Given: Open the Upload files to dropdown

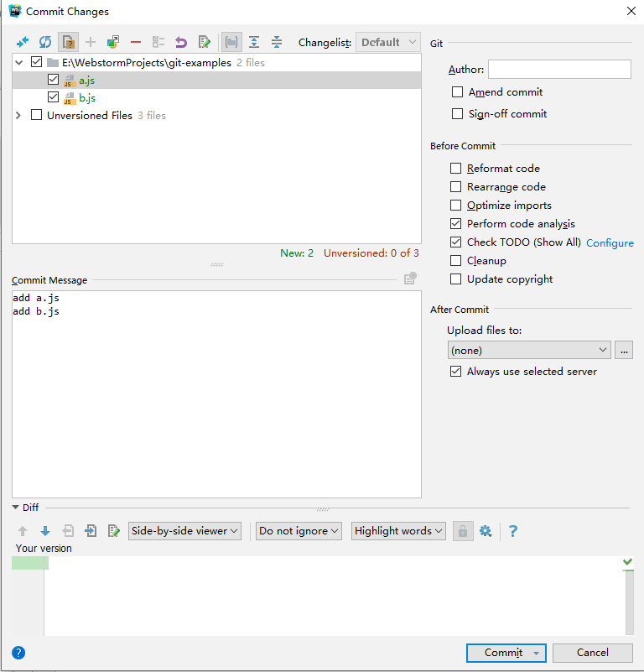Looking at the screenshot, I should 529,350.
